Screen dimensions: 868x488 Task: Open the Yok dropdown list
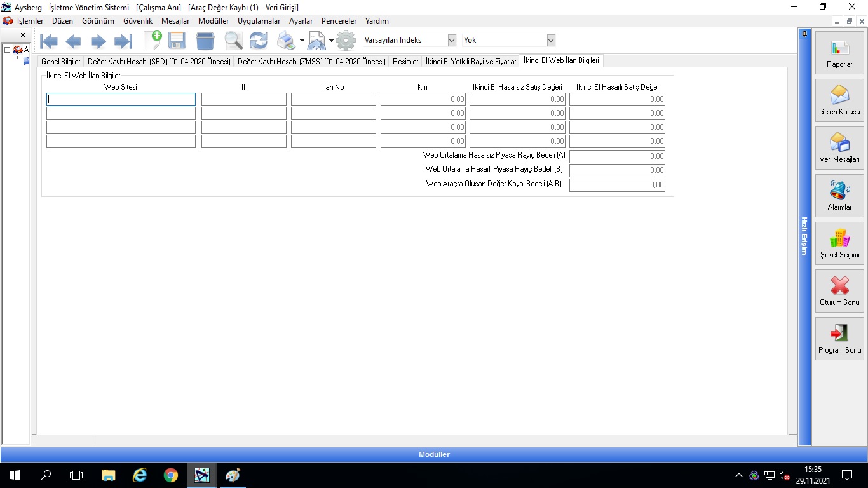[x=551, y=40]
